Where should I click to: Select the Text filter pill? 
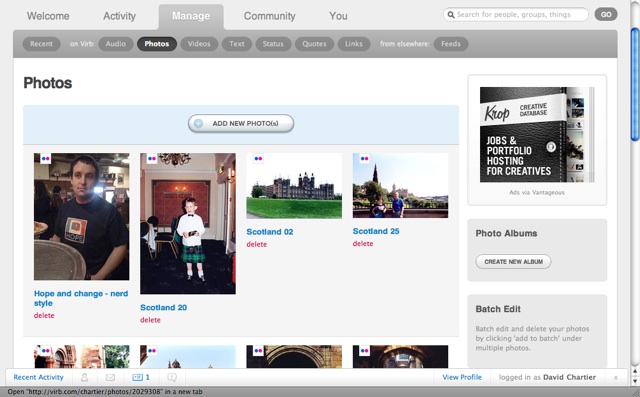[237, 44]
